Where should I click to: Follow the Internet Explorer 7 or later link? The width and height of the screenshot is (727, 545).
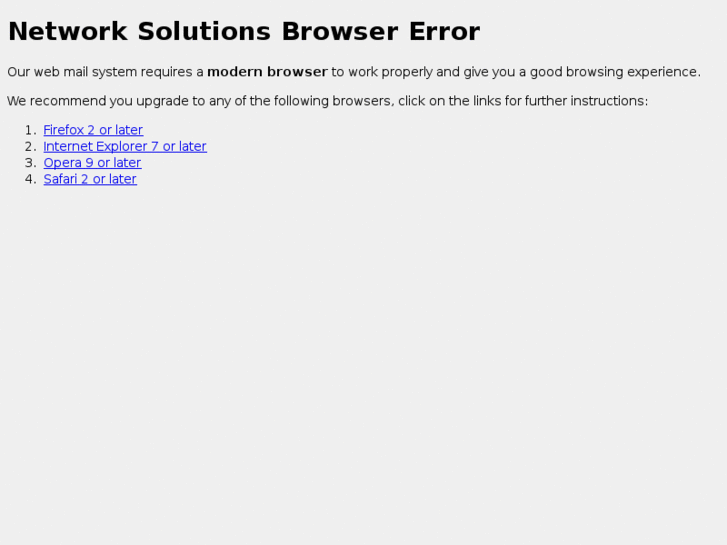tap(125, 146)
